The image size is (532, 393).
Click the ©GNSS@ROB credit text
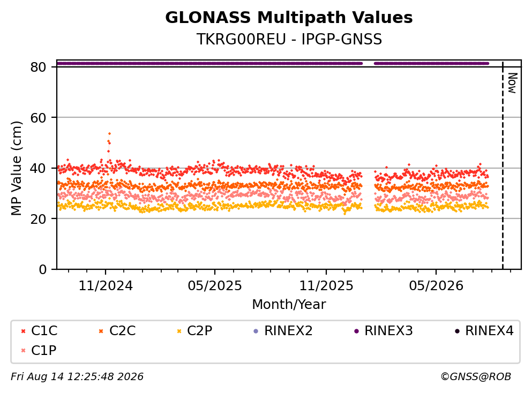click(x=476, y=376)
